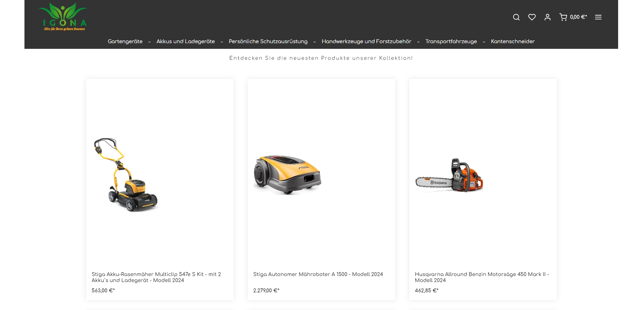Open the user account icon
Screen dimensions: 644x310
tap(547, 17)
